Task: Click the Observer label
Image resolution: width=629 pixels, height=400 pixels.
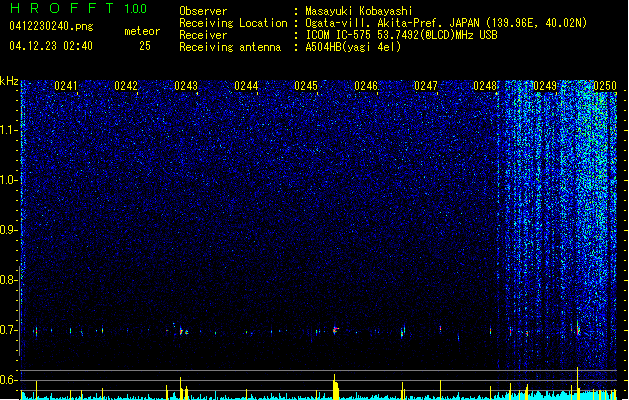Action: [x=203, y=11]
